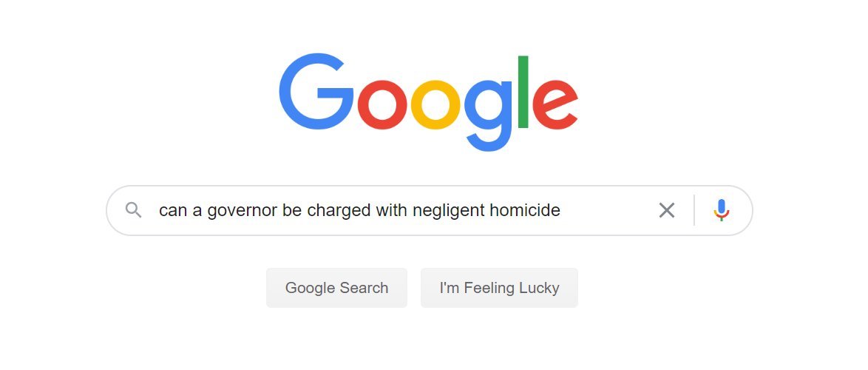Screen dimensions: 868x370
Task: Click the I'm Feeling Lucky button
Action: [x=499, y=288]
